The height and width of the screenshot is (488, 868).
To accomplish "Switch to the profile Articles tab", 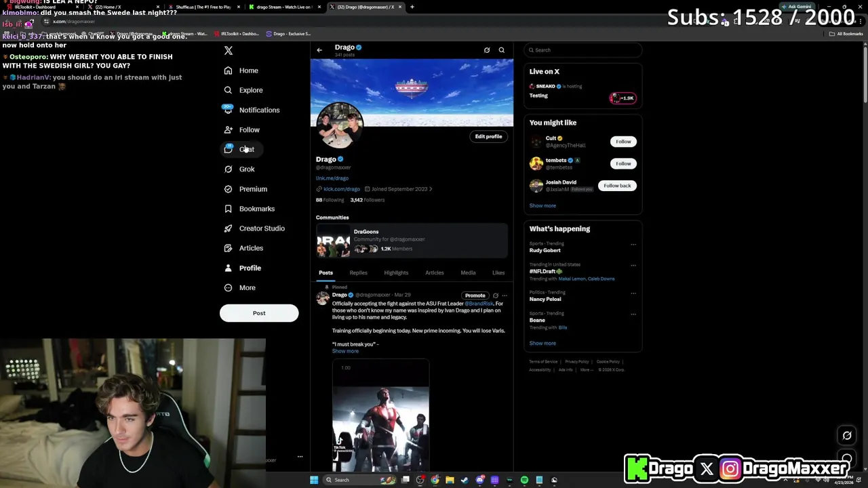I will (x=435, y=272).
